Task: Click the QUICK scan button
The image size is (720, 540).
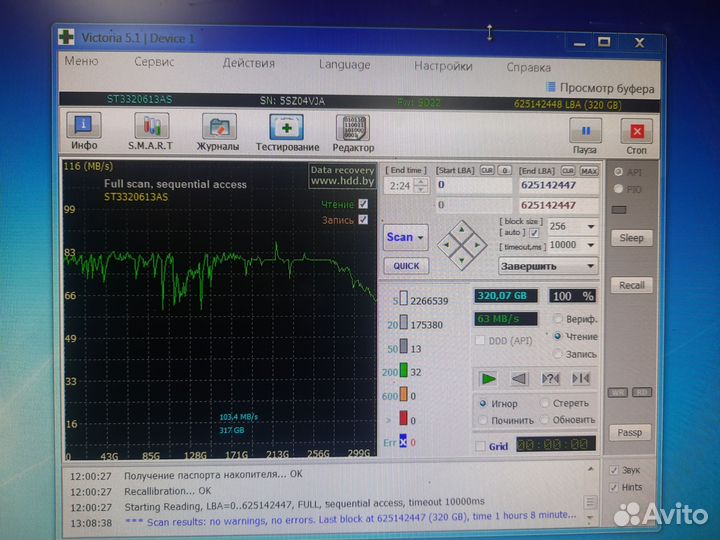Action: click(406, 266)
